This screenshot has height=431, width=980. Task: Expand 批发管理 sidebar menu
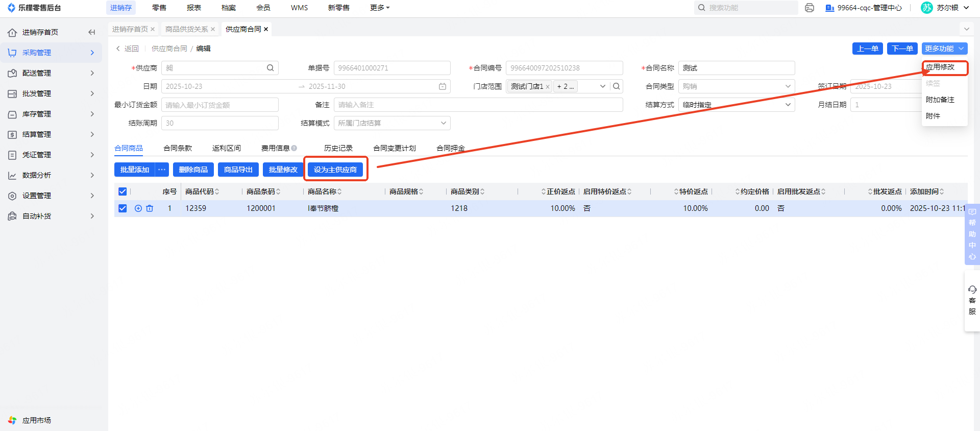click(51, 93)
